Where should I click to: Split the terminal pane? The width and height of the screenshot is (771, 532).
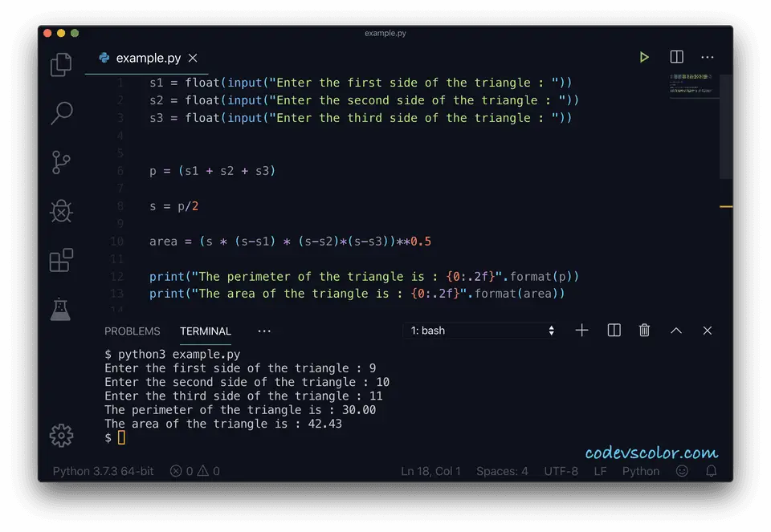tap(614, 330)
